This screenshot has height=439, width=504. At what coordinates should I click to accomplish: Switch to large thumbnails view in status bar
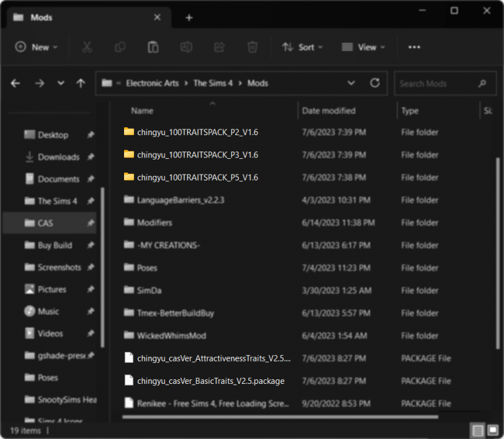(492, 430)
